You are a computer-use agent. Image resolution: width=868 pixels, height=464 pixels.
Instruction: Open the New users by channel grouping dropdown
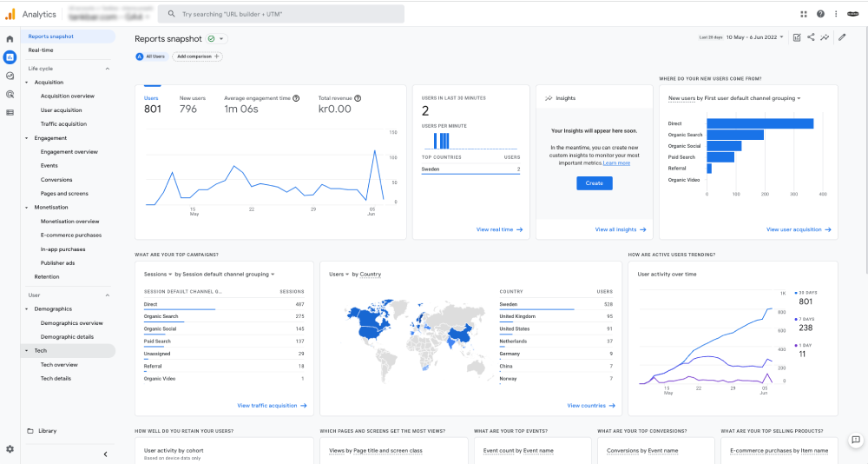[733, 98]
